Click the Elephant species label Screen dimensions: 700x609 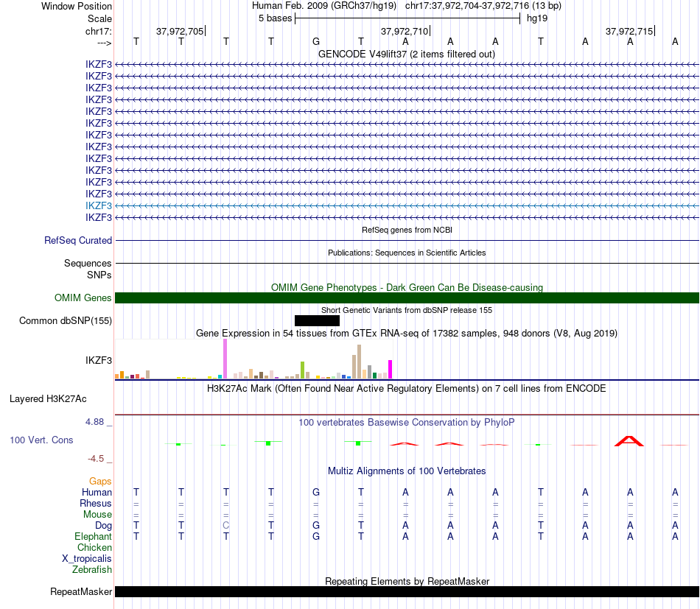pyautogui.click(x=93, y=536)
